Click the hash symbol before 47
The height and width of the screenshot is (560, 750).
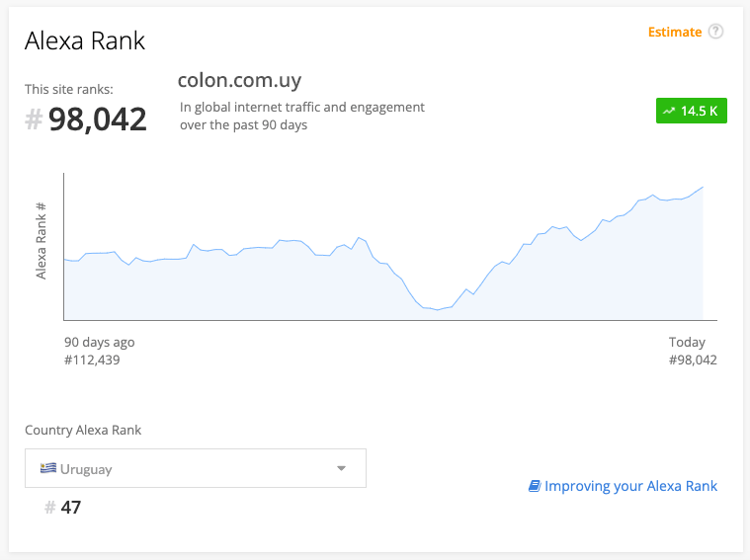(x=49, y=508)
